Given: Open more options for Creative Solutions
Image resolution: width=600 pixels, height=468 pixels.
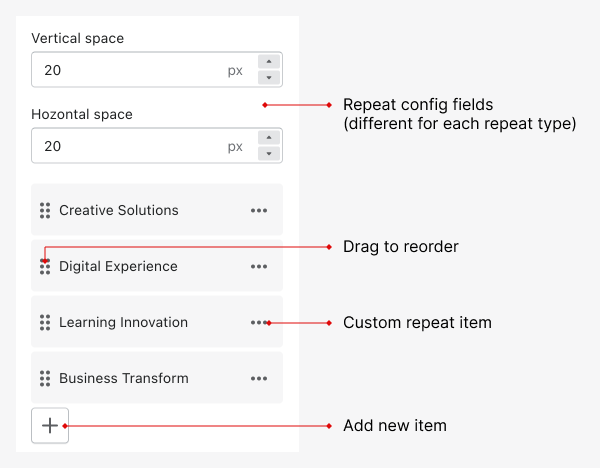Looking at the screenshot, I should click(259, 210).
